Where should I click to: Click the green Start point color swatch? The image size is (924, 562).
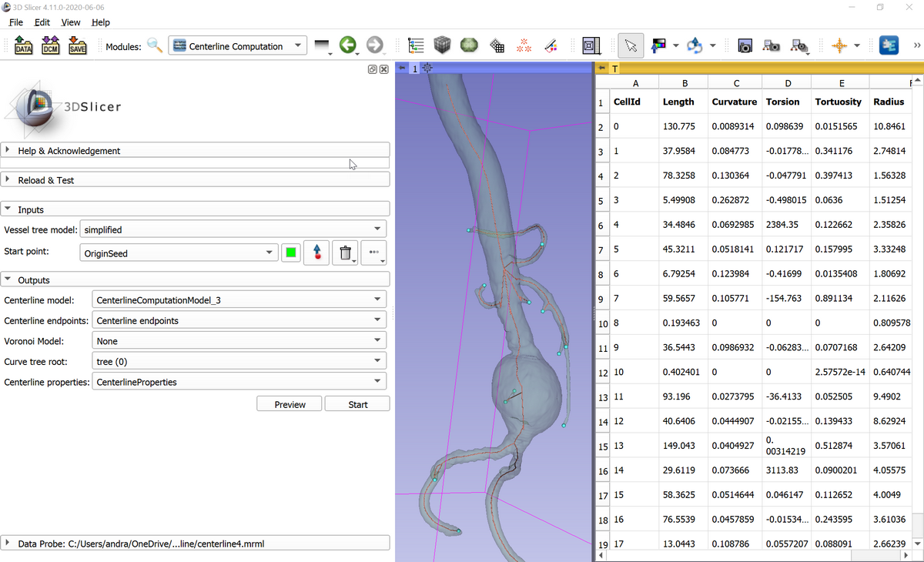coord(290,253)
